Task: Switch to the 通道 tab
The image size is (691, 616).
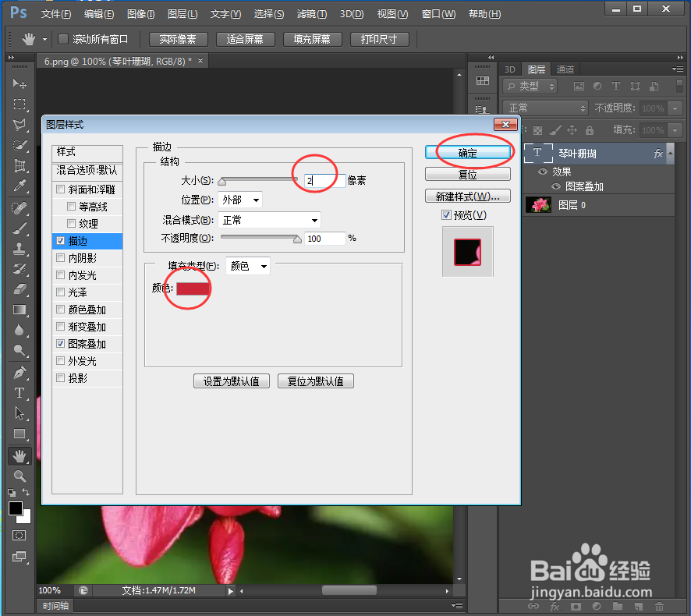Action: [x=565, y=69]
